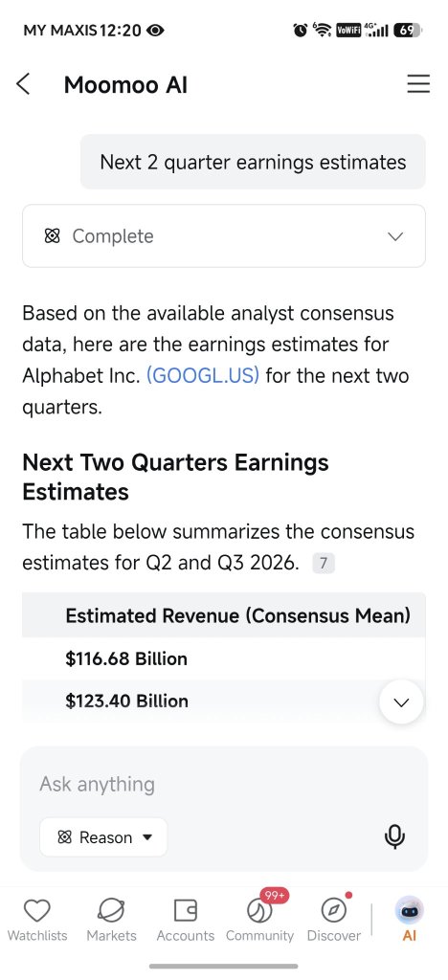Viewport: 448px width, 980px height.
Task: Open Community icon with 99+ badge
Action: click(x=260, y=911)
